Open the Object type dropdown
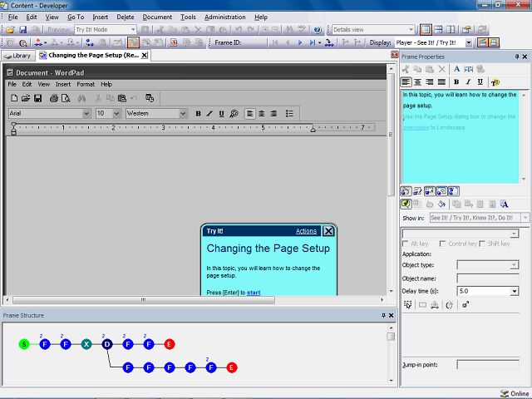 (515, 265)
